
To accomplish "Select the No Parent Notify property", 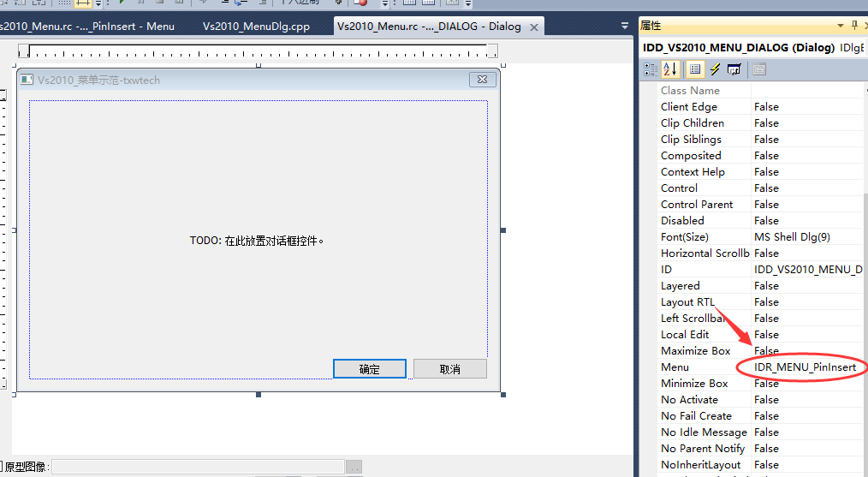I will point(703,448).
